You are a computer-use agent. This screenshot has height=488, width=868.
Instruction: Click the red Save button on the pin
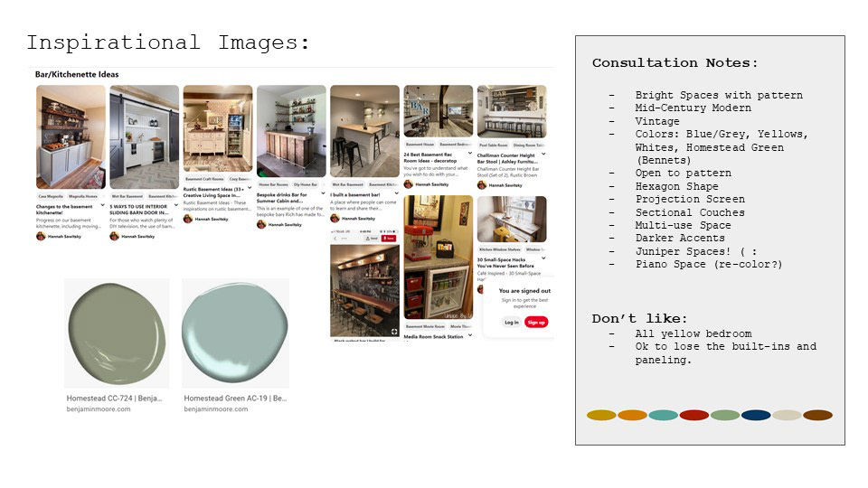pos(391,238)
